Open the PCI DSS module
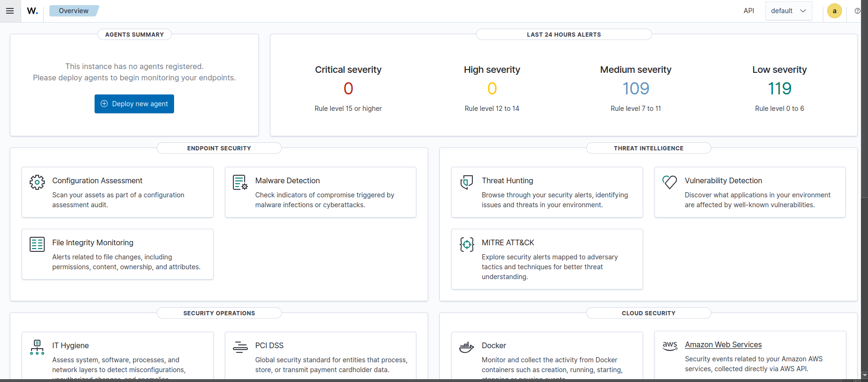 (x=320, y=356)
